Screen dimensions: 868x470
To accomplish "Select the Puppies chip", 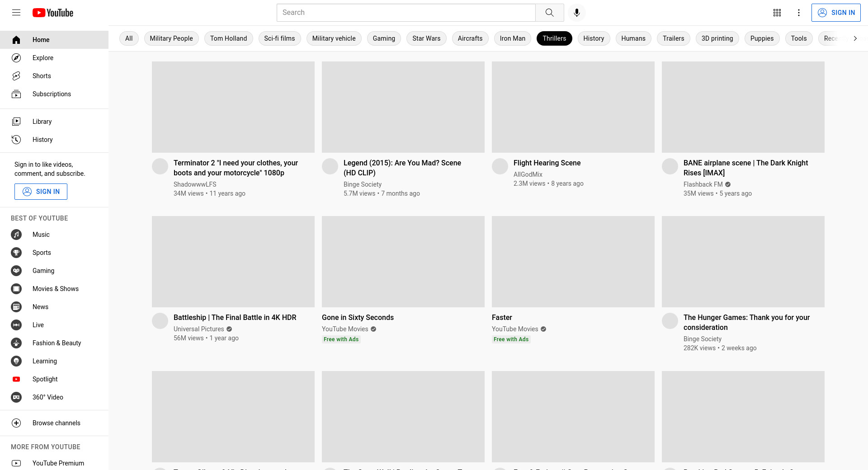I will point(762,38).
